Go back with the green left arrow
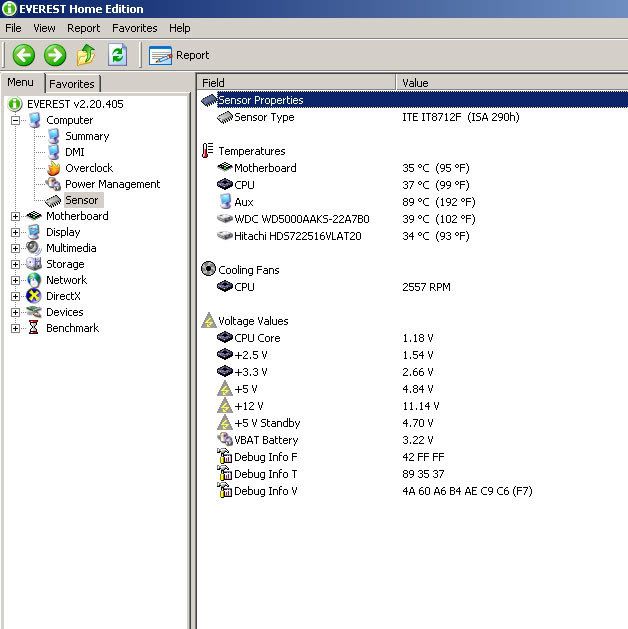This screenshot has width=628, height=629. 24,55
